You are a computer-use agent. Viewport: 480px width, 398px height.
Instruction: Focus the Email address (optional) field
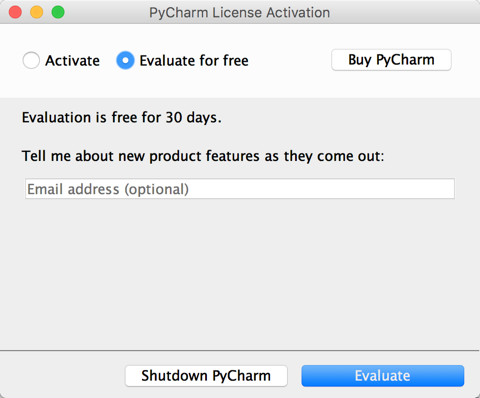click(x=240, y=189)
